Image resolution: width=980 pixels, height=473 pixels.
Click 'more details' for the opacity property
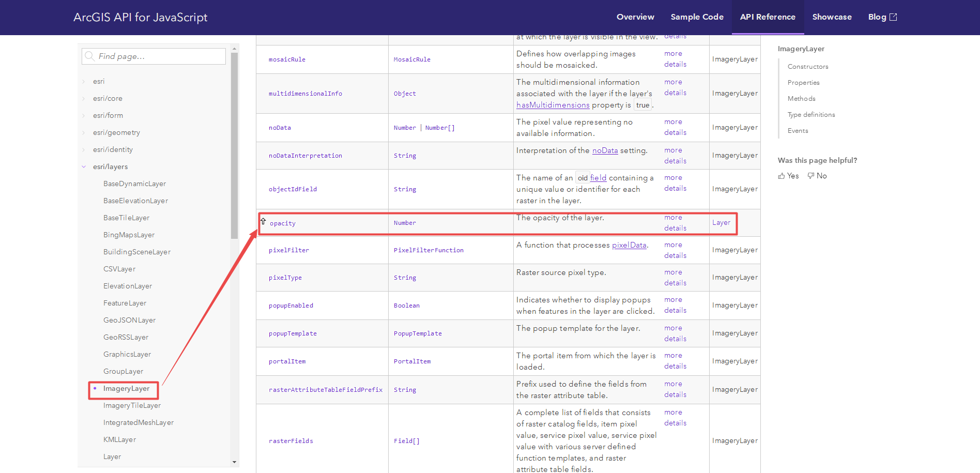tap(673, 223)
